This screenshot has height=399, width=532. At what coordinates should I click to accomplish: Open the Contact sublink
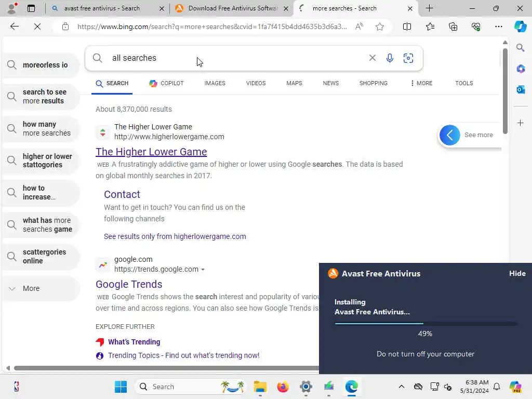(x=122, y=194)
